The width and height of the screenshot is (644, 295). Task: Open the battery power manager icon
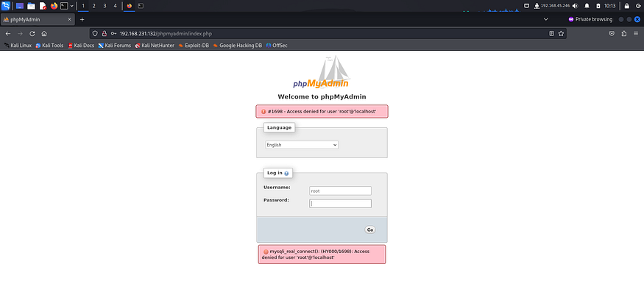point(598,6)
